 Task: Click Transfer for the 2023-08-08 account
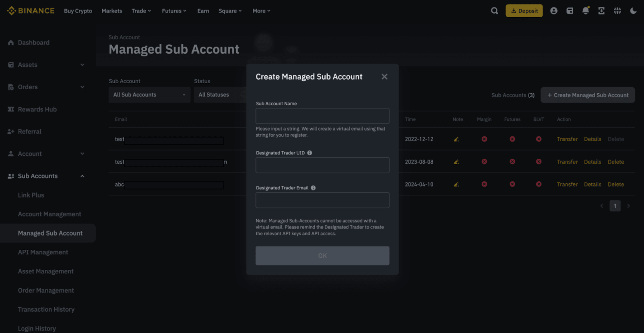pyautogui.click(x=567, y=162)
